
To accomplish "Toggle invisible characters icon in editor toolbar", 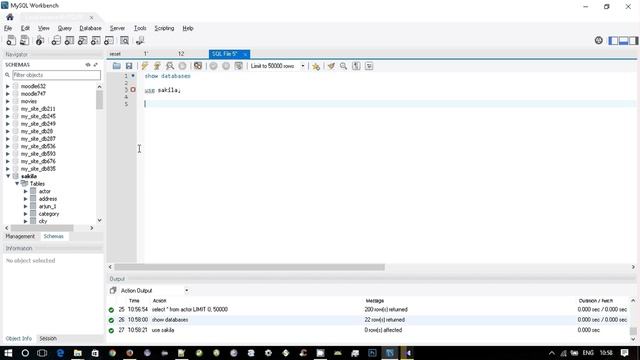I will click(x=356, y=66).
